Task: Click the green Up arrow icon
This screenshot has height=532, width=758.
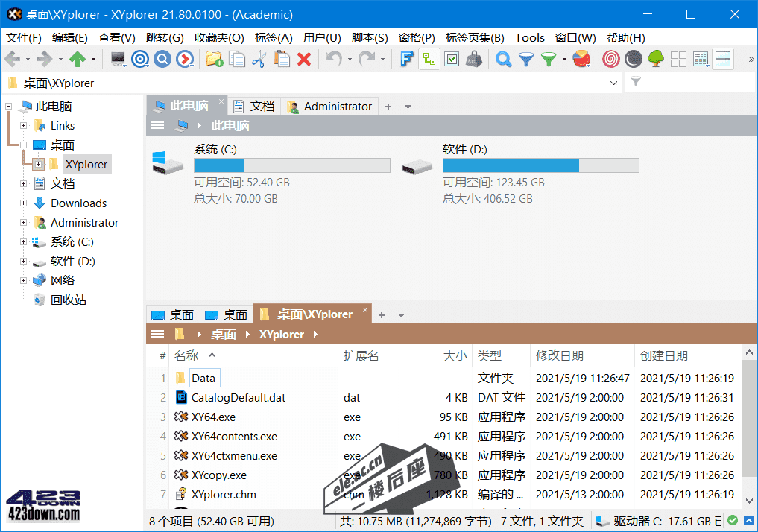Action: pos(78,60)
